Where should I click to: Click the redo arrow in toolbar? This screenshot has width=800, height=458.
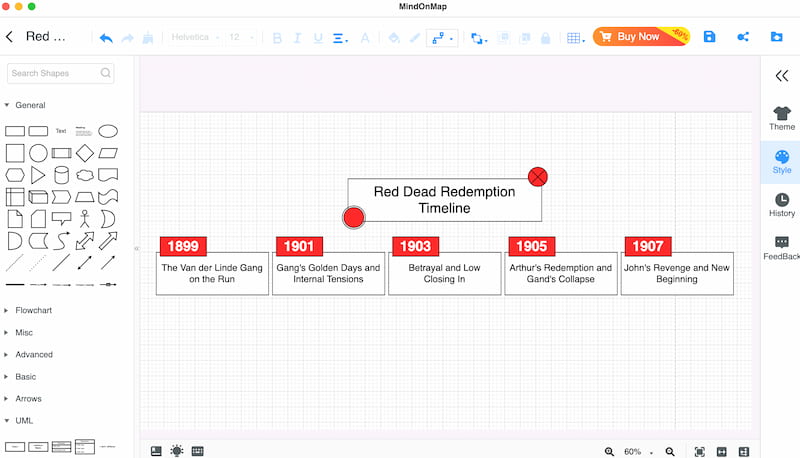[x=128, y=38]
